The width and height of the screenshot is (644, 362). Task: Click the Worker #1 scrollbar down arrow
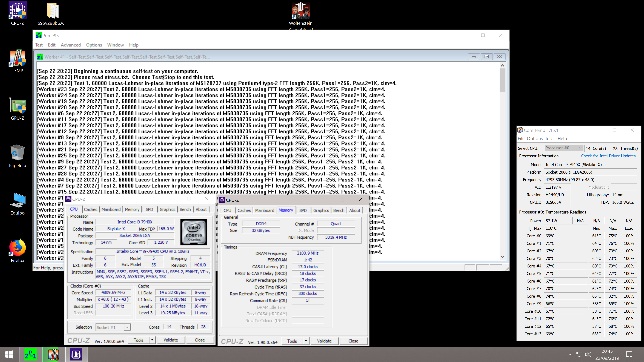point(502,257)
